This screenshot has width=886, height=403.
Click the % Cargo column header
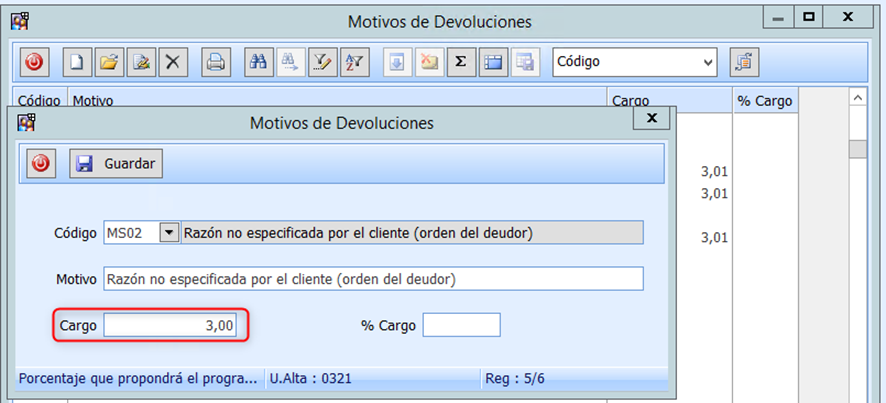[x=766, y=101]
